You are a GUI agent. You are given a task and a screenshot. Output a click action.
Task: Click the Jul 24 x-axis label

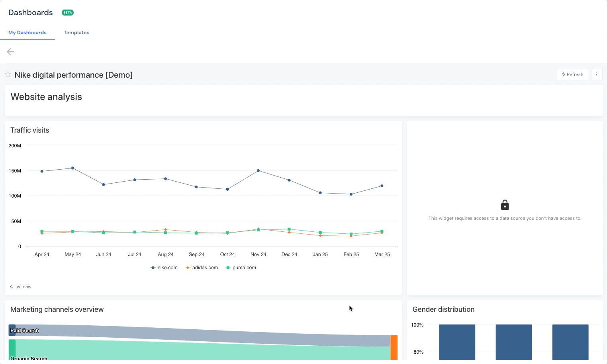click(135, 254)
